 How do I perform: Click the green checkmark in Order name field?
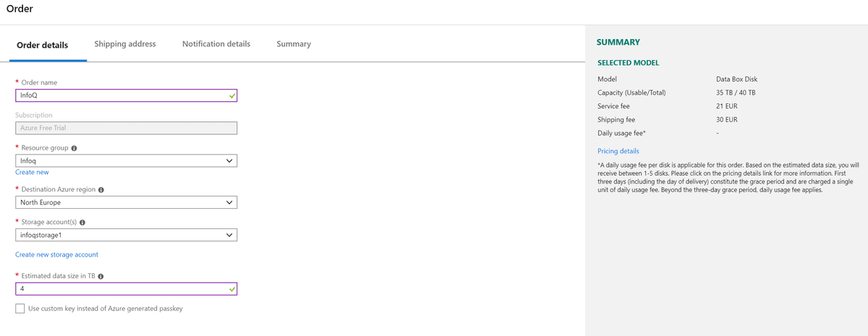pos(231,95)
